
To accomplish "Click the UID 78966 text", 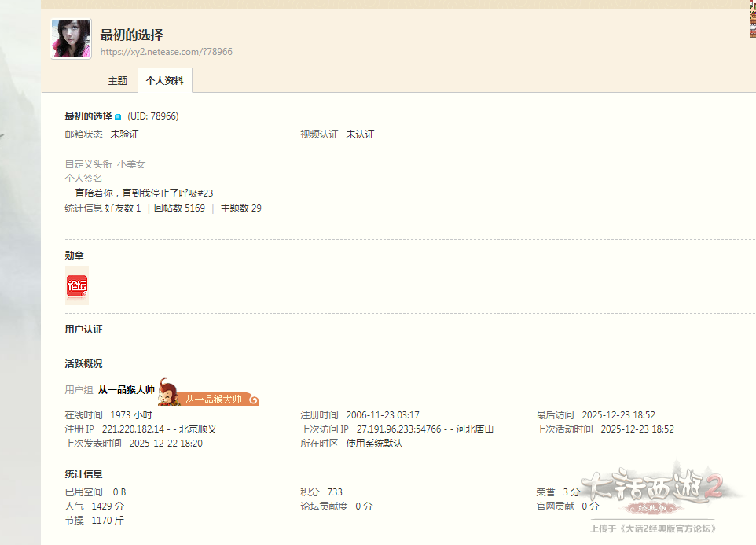I will pyautogui.click(x=153, y=116).
